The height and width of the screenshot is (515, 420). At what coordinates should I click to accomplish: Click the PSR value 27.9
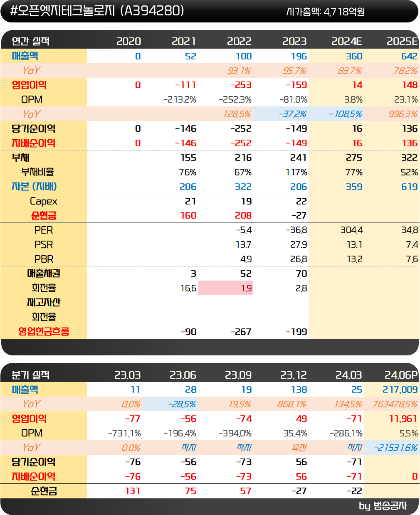[299, 244]
